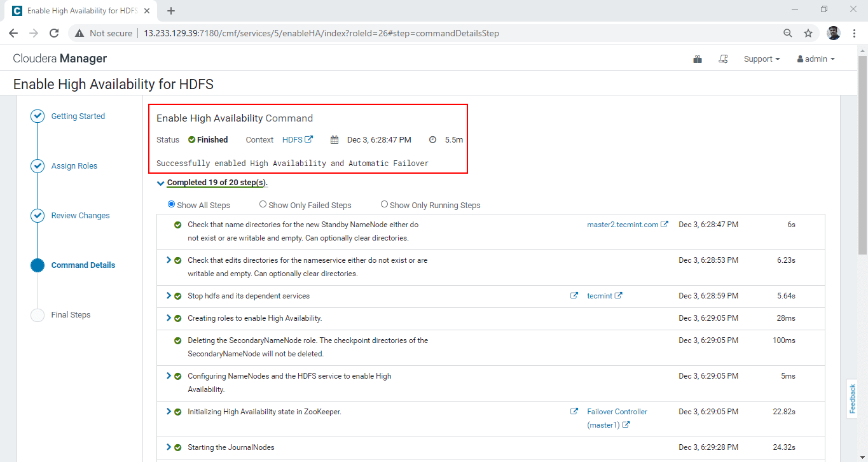Open external link icon beside ZooKeeper initialization step
This screenshot has width=868, height=462.
[574, 411]
